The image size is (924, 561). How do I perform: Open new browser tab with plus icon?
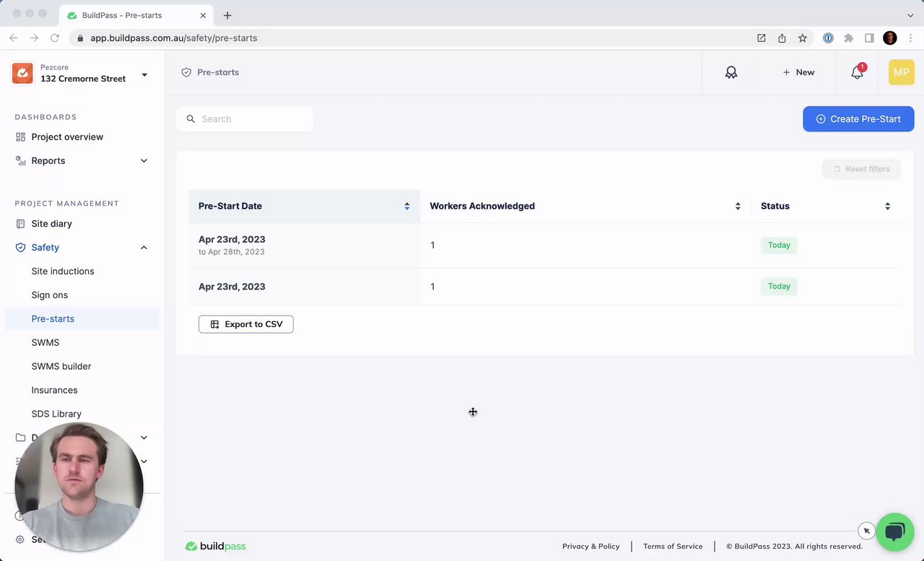point(227,15)
